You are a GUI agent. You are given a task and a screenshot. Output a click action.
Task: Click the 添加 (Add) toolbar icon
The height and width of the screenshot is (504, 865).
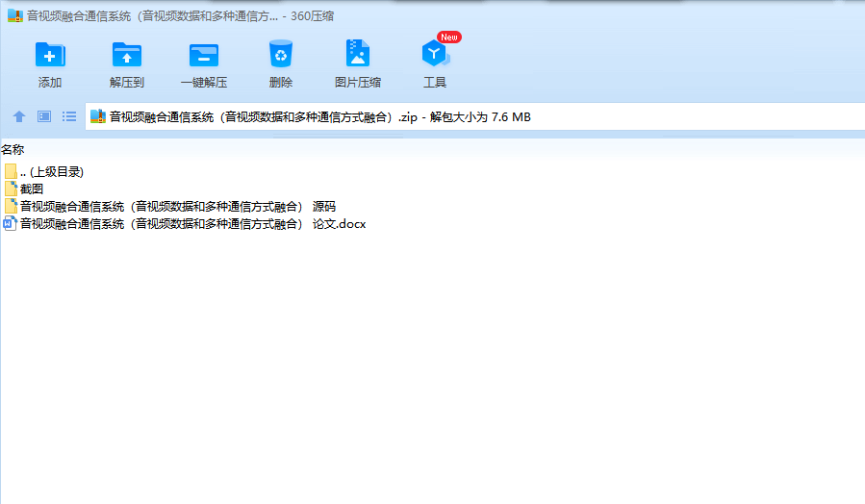pyautogui.click(x=50, y=55)
